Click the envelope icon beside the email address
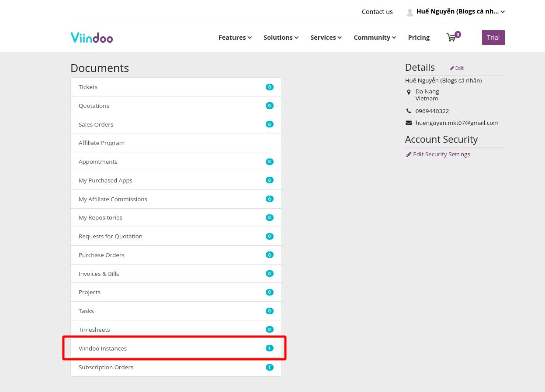 point(409,123)
